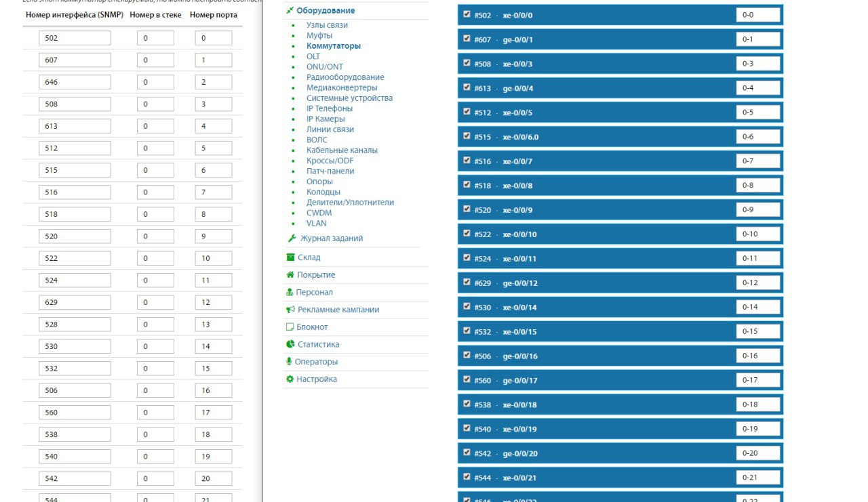This screenshot has width=868, height=502.
Task: Open Медиаконвертеры link
Action: pyautogui.click(x=342, y=87)
